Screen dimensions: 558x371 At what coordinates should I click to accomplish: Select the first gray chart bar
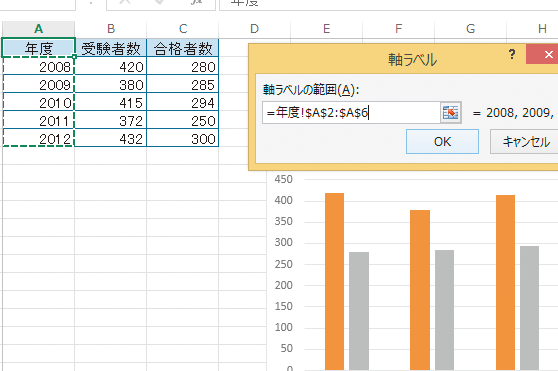(359, 311)
